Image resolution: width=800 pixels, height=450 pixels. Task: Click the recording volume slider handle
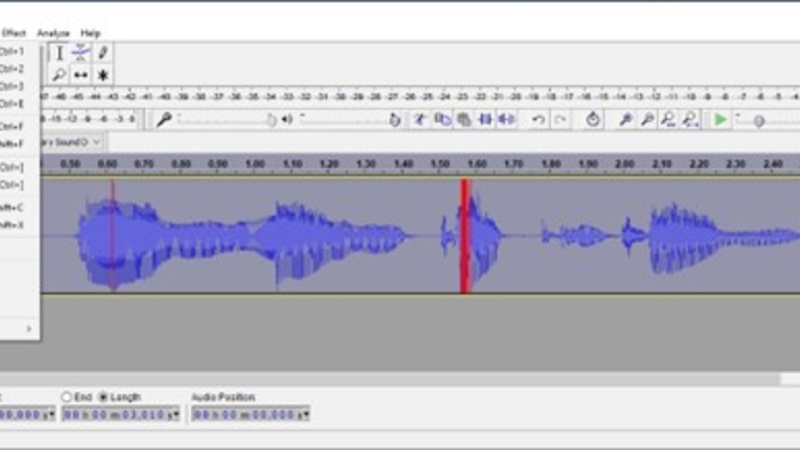coord(271,119)
